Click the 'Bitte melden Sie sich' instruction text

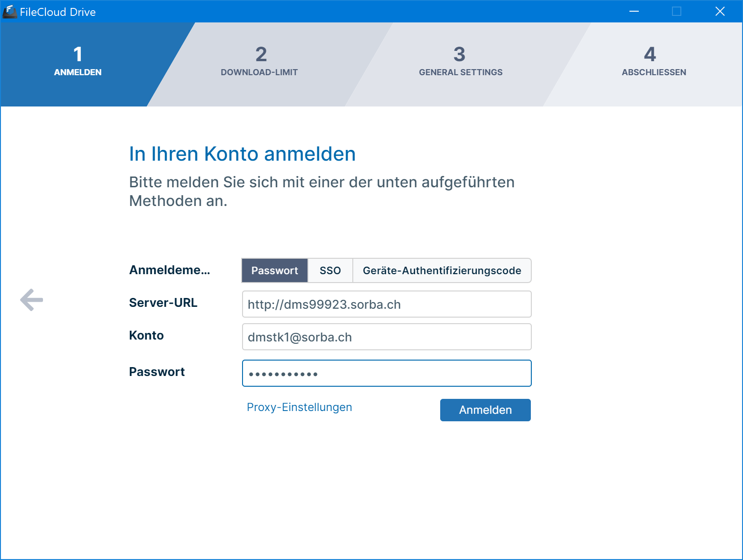tap(322, 191)
